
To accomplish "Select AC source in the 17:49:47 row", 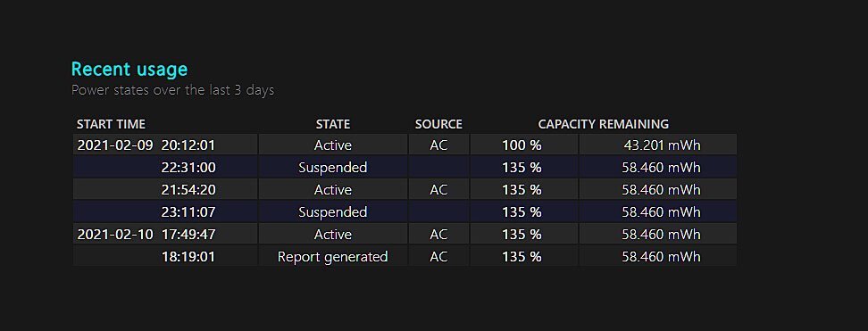I will pyautogui.click(x=438, y=234).
